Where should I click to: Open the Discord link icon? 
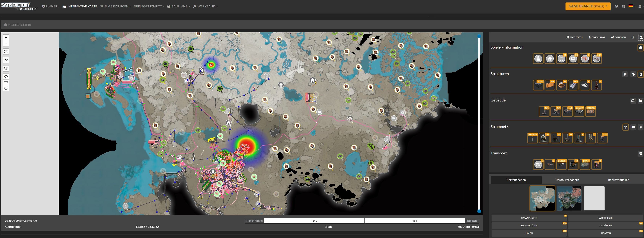click(623, 6)
